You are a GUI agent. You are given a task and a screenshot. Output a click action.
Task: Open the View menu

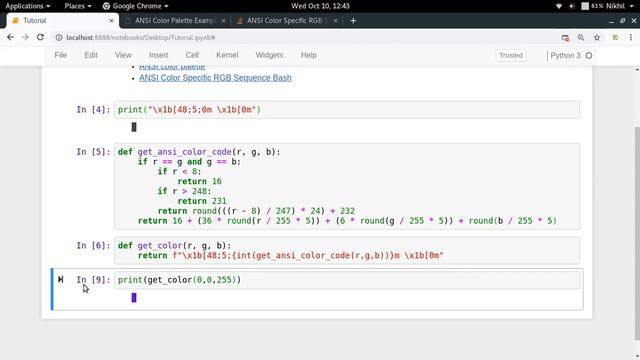coord(123,55)
